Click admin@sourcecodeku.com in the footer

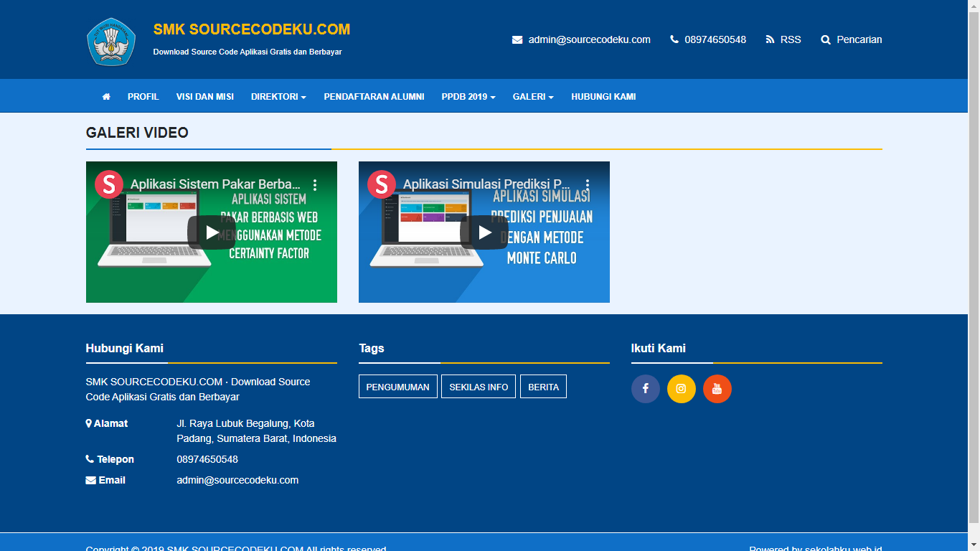(237, 480)
